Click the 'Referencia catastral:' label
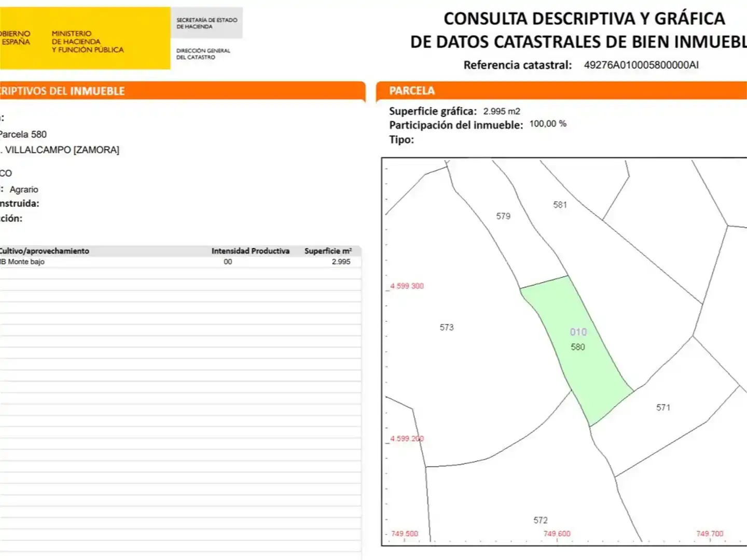747x560 pixels. coord(518,65)
